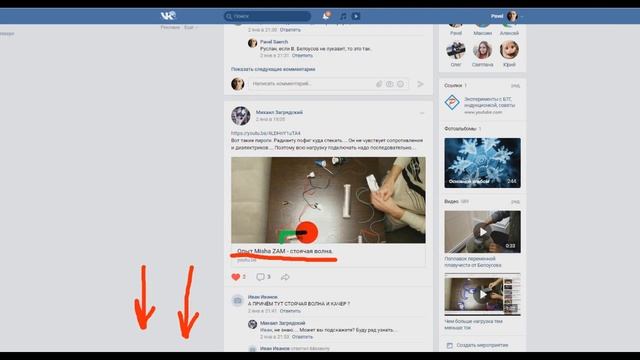This screenshot has height=360, width=640.
Task: Click Pavel's avatar beside comment input
Action: click(x=238, y=84)
